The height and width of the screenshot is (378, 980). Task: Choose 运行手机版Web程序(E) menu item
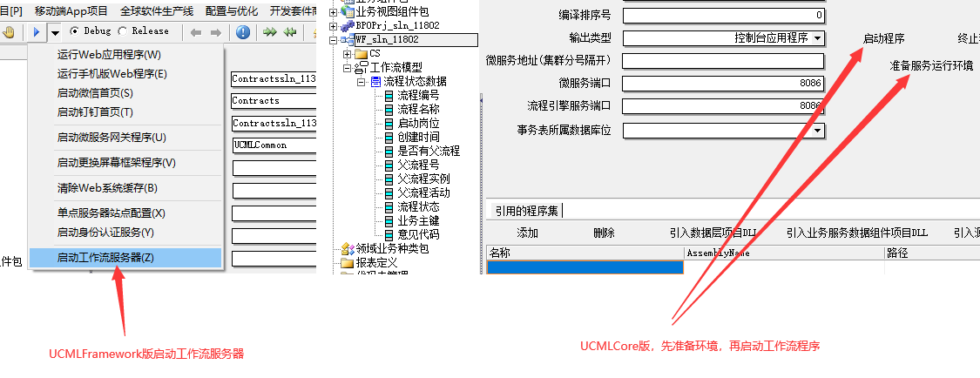click(125, 74)
